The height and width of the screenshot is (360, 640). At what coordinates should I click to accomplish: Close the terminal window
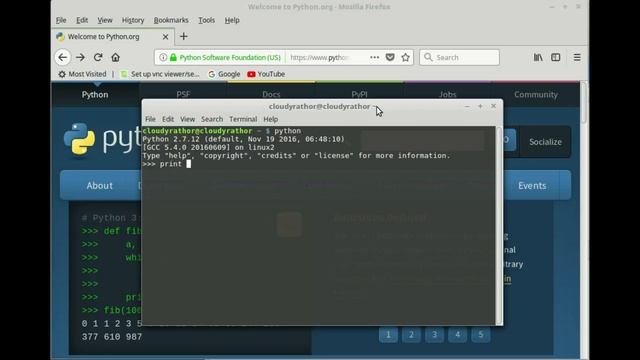493,106
